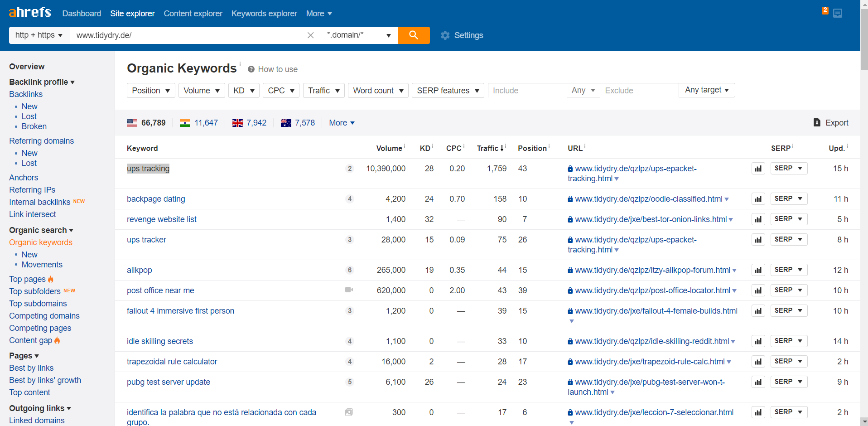
Task: Click the Include keywords input field
Action: [527, 91]
